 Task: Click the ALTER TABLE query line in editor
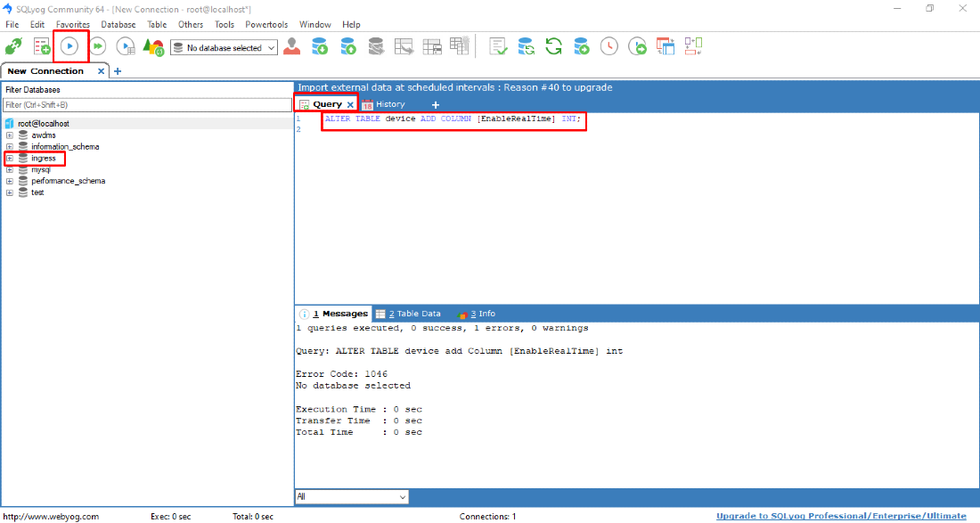coord(453,118)
